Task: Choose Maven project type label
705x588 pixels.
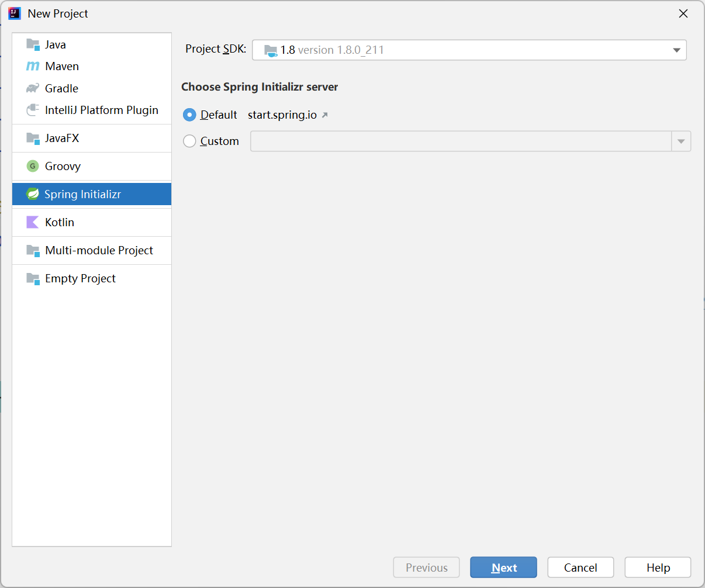Action: coord(62,67)
